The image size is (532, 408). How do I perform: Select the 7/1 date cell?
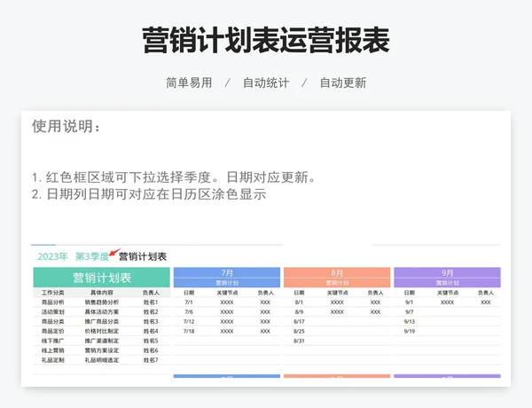(189, 302)
